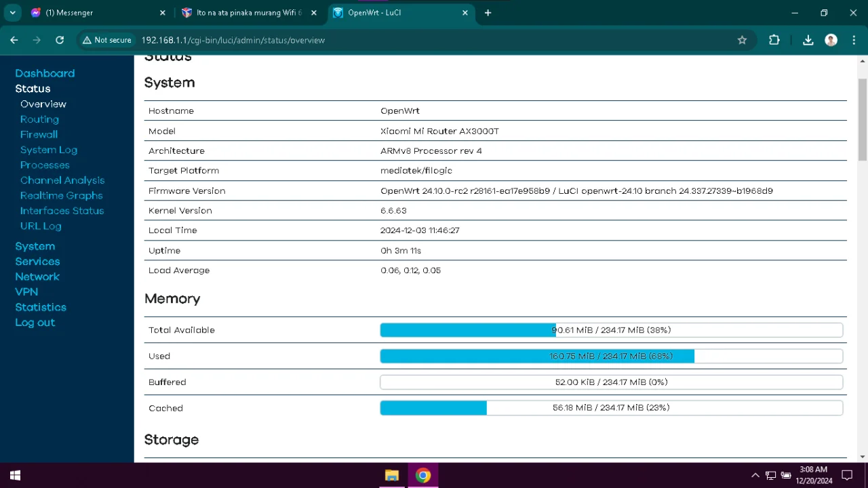Viewport: 868px width, 488px height.
Task: Switch to the Ito na ata pinaka murang Wifi tab
Action: 250,13
